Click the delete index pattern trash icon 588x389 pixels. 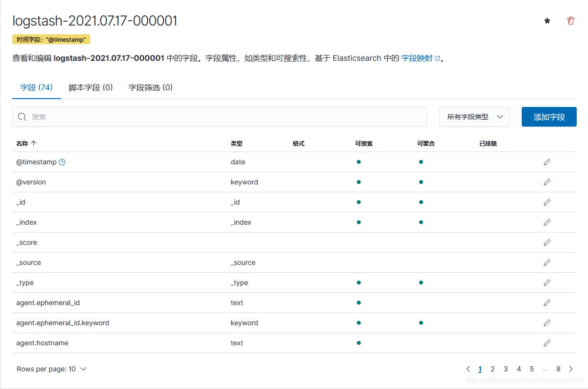tap(570, 21)
